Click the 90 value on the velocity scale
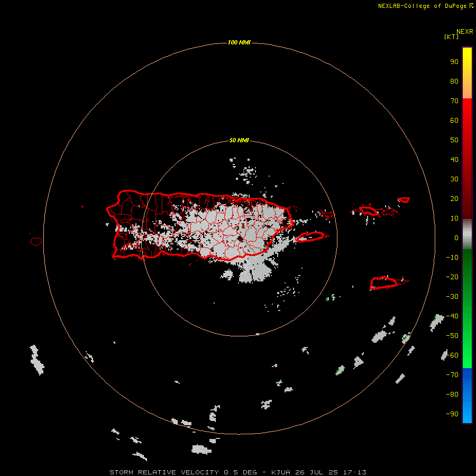This screenshot has height=476, width=476. [x=454, y=62]
